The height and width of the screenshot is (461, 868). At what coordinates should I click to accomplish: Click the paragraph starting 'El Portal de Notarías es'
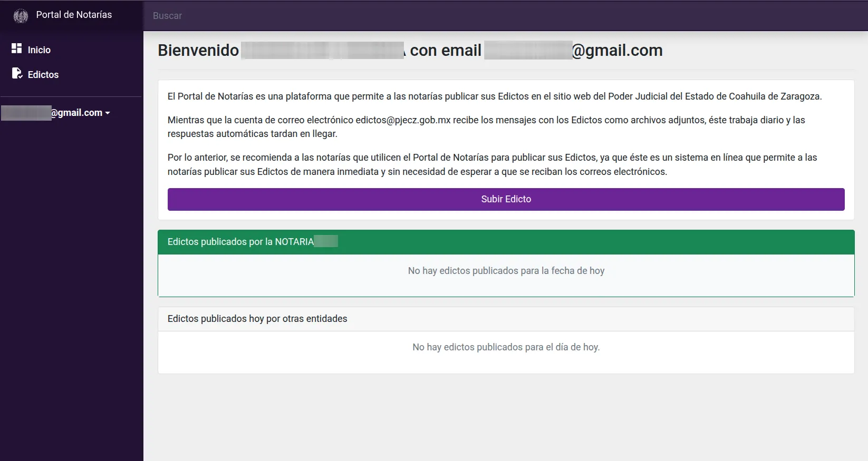click(494, 96)
